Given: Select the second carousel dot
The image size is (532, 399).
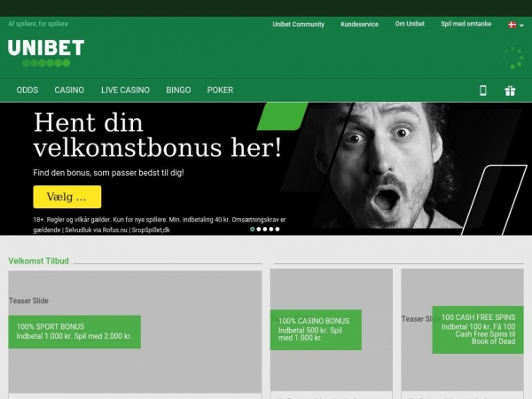Looking at the screenshot, I should click(x=259, y=229).
